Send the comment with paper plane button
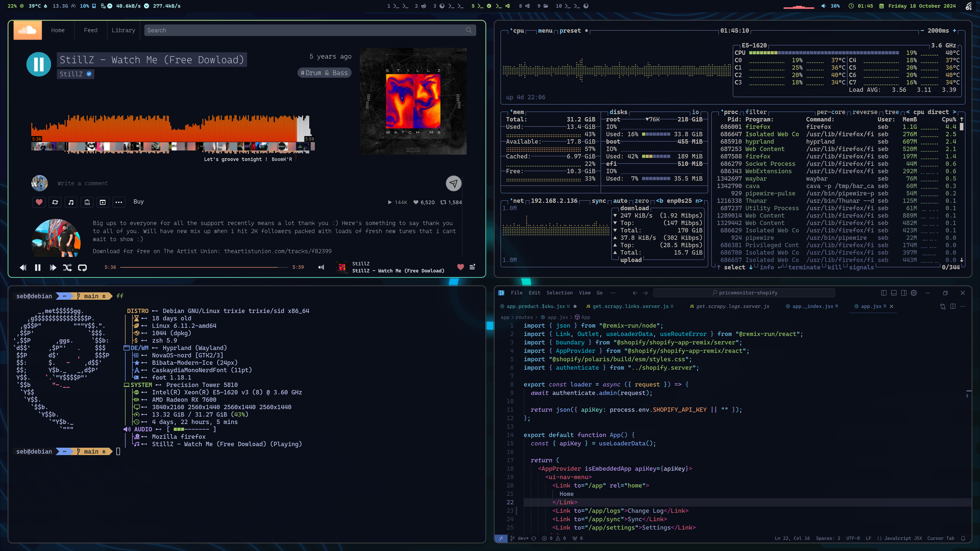The width and height of the screenshot is (980, 551). pos(454,183)
